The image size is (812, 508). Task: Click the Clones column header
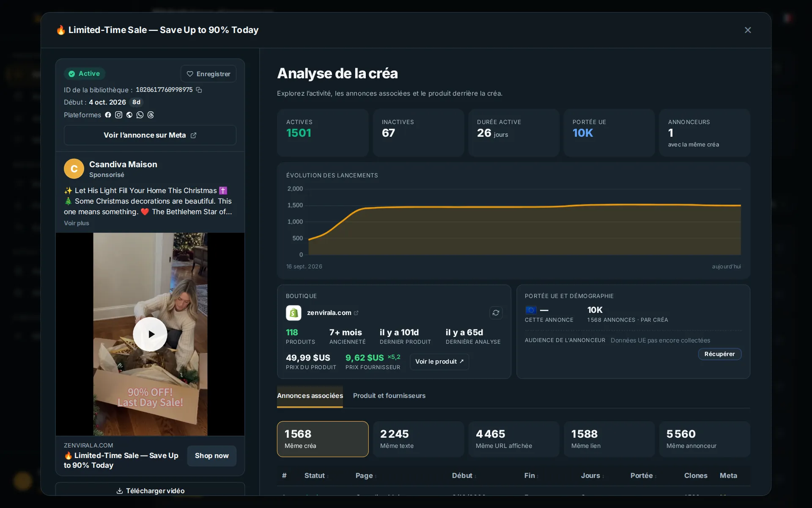click(696, 476)
